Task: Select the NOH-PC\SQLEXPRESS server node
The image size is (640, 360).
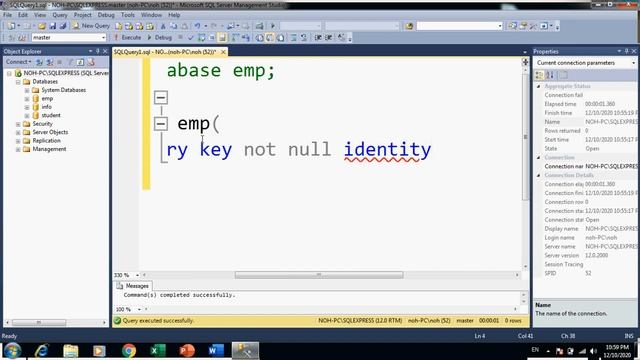Action: pos(65,73)
